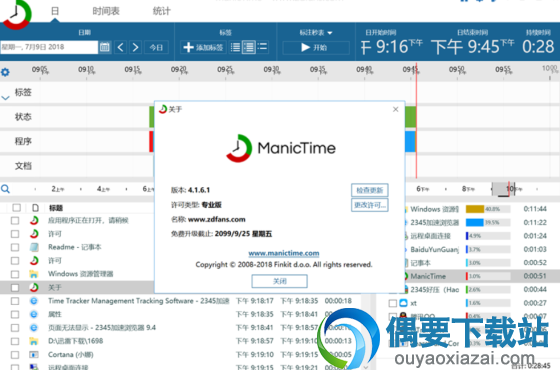Screen dimensions: 560x370
Task: Switch to the 时间表 tab
Action: coord(106,11)
